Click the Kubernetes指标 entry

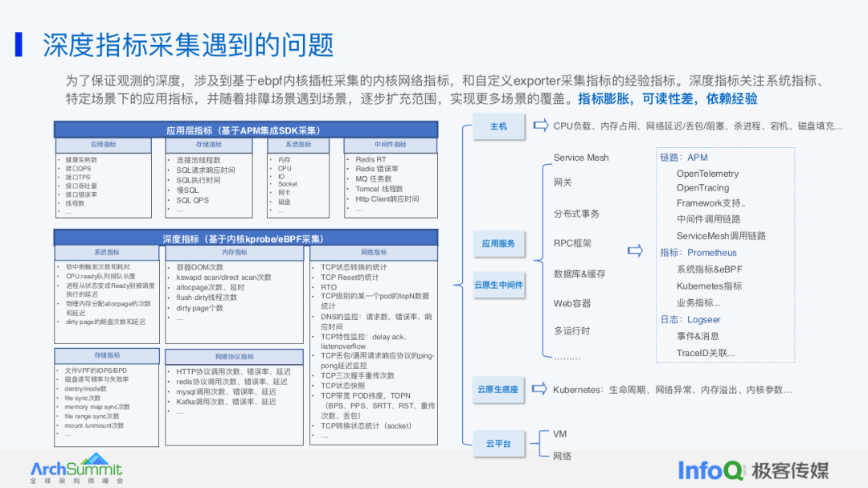point(709,286)
